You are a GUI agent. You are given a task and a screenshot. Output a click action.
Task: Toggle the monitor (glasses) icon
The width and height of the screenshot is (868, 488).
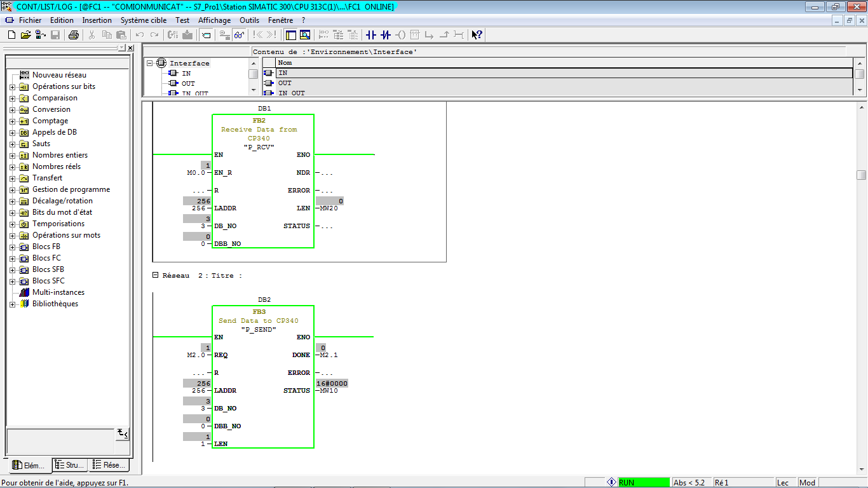(239, 35)
